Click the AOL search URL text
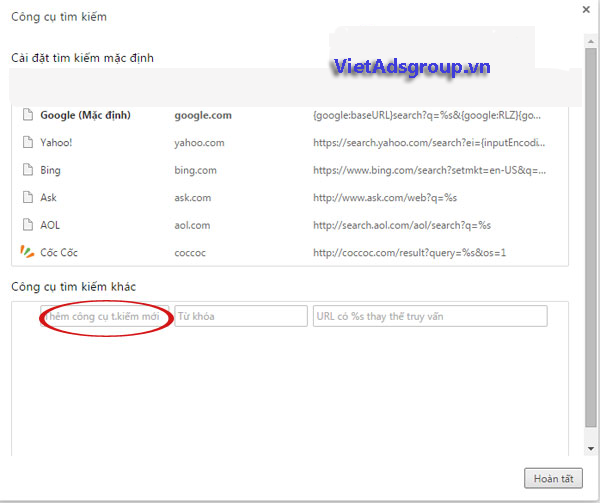 [401, 225]
